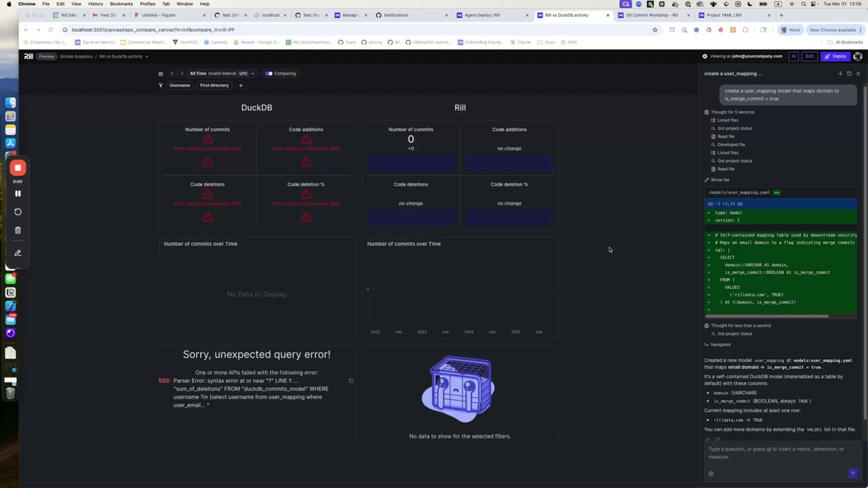
Task: Click the Preview badge
Action: tap(46, 56)
